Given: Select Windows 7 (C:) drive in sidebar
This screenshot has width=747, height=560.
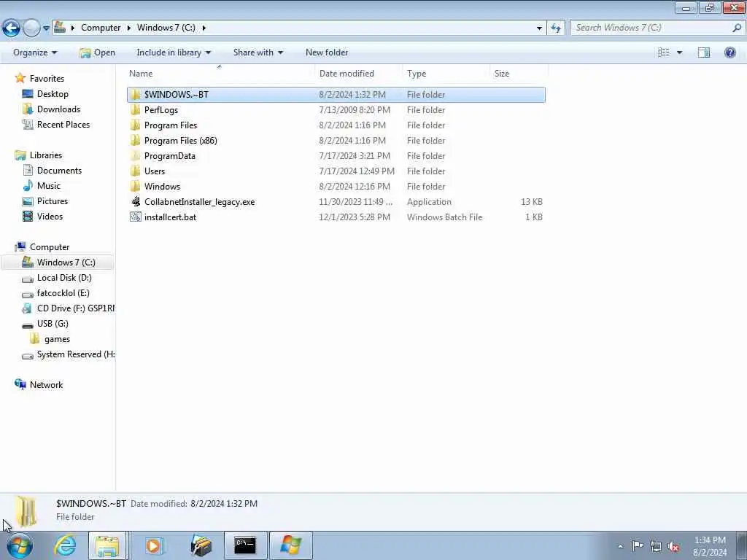Looking at the screenshot, I should click(66, 262).
